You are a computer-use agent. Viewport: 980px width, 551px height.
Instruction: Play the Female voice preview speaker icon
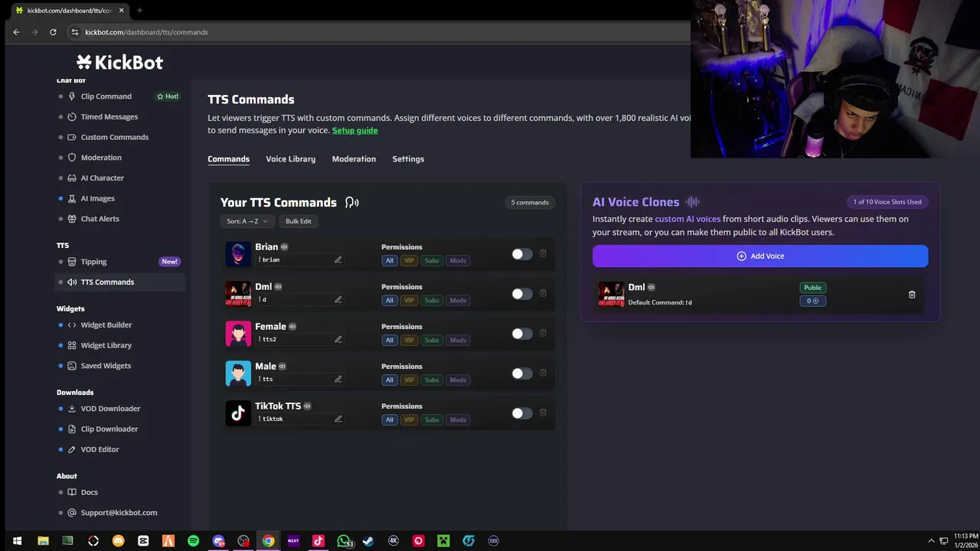[292, 327]
